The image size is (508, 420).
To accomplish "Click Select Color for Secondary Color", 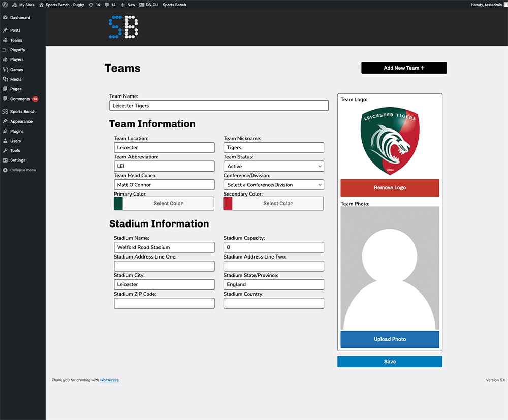I will [x=278, y=203].
